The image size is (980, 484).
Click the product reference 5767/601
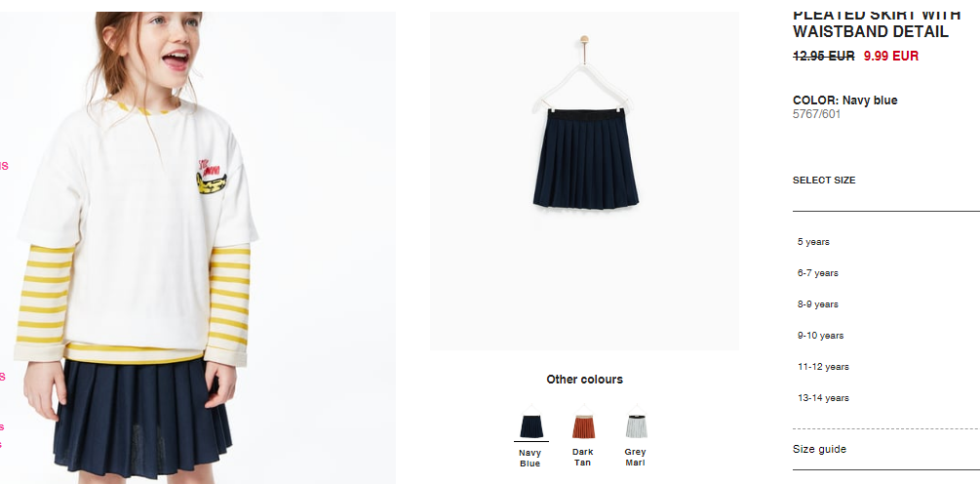click(x=816, y=114)
